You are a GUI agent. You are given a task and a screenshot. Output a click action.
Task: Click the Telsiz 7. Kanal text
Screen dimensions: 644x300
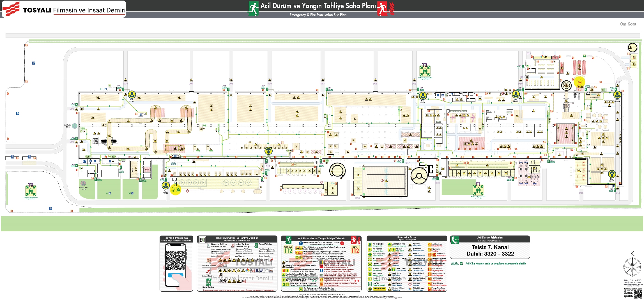tap(490, 247)
